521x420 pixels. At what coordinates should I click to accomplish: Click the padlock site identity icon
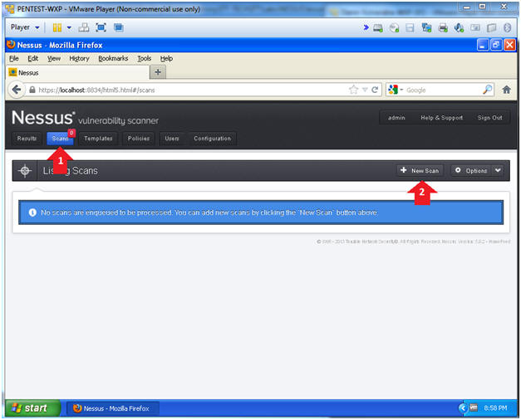click(x=32, y=90)
